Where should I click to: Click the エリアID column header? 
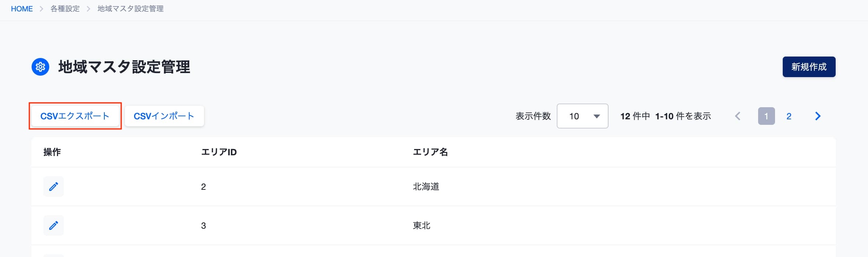click(x=219, y=152)
